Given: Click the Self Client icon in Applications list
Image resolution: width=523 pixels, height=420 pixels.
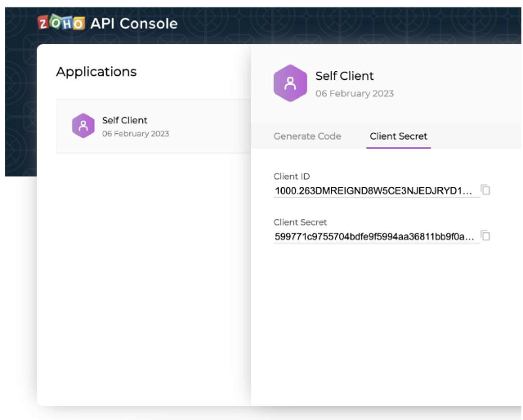Looking at the screenshot, I should [x=83, y=126].
